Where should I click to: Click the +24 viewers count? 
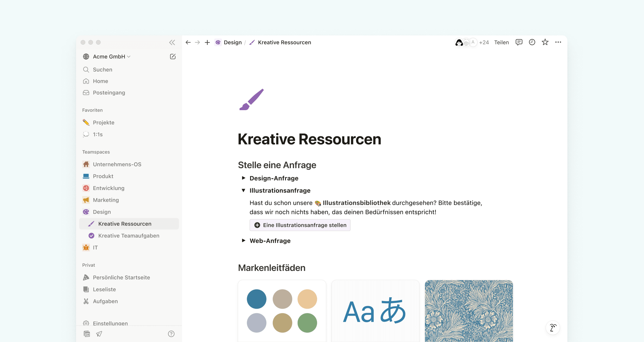click(484, 42)
